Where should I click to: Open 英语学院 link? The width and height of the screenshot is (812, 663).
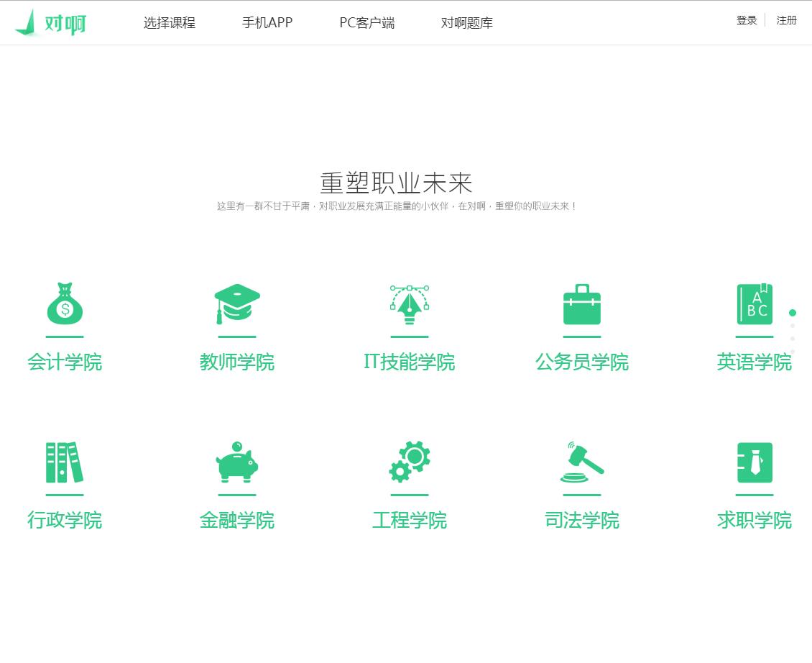pos(755,362)
